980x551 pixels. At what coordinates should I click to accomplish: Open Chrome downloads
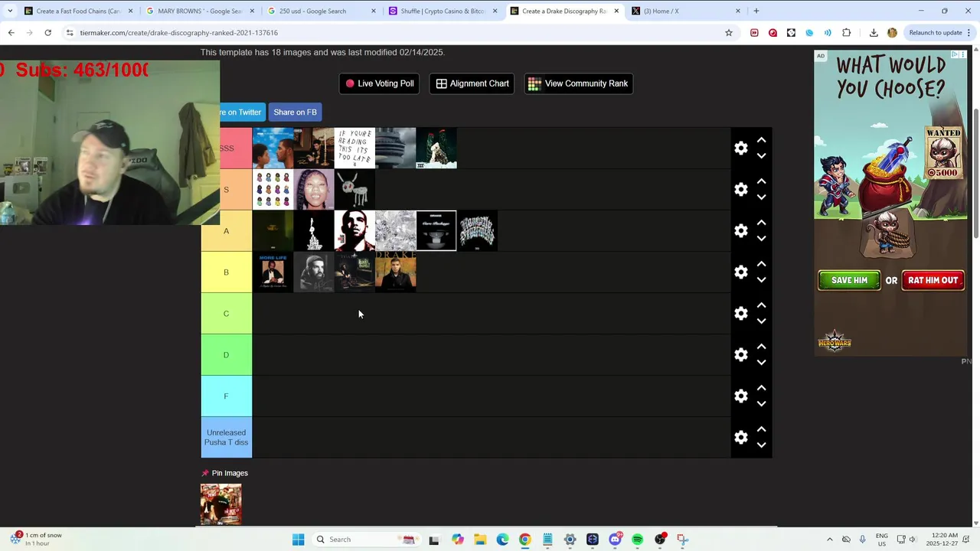pyautogui.click(x=874, y=32)
